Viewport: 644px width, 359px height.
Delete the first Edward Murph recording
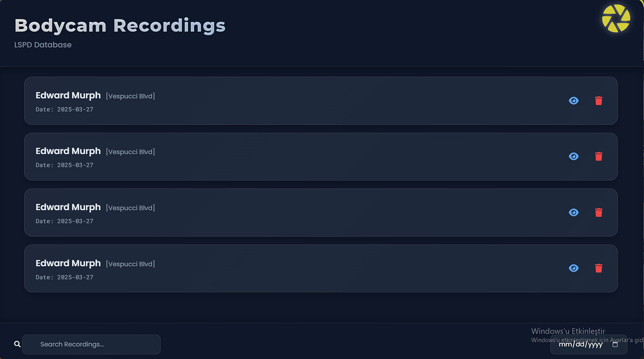[599, 101]
